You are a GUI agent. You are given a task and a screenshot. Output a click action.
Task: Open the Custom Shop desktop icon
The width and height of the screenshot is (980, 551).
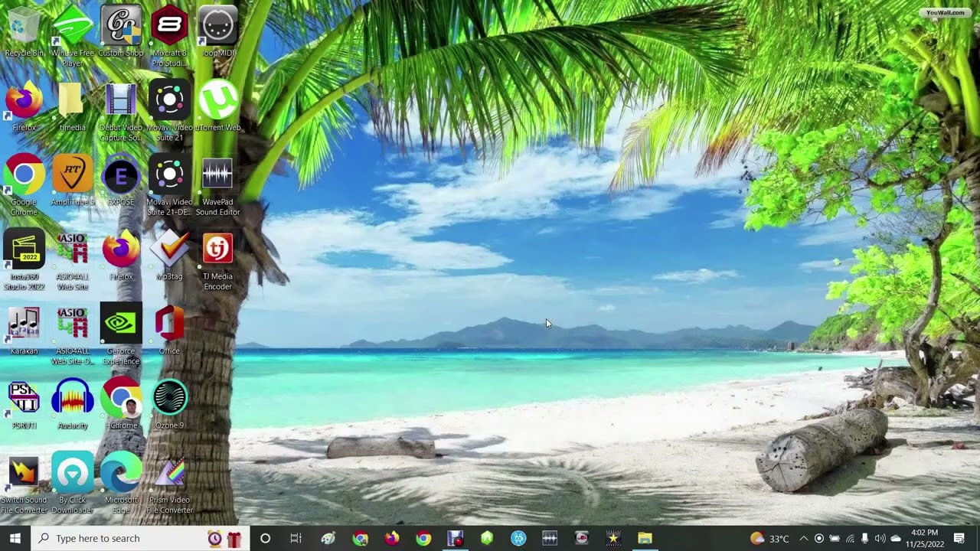pos(121,32)
